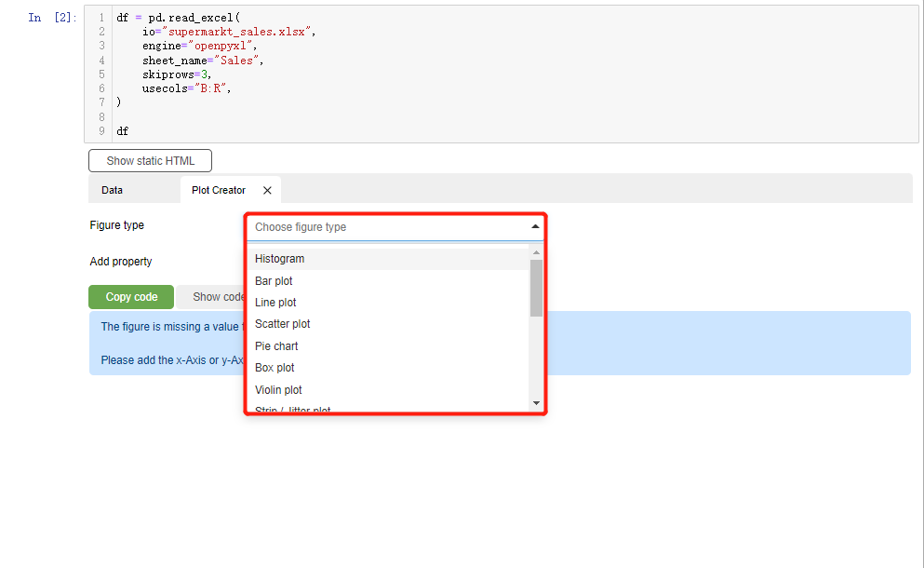The width and height of the screenshot is (924, 568).
Task: Click the Figure type label
Action: coord(116,224)
